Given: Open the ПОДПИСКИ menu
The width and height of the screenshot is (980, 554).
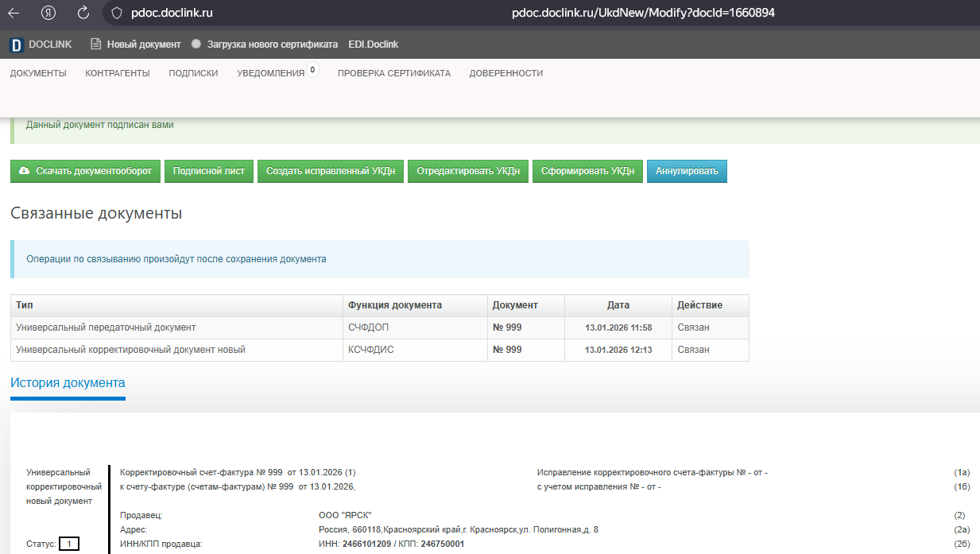Looking at the screenshot, I should click(x=193, y=73).
